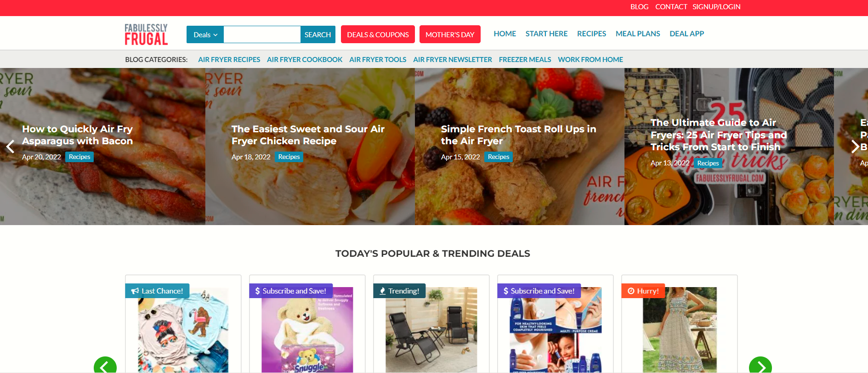Advance blog carousel with right arrow
The width and height of the screenshot is (868, 373).
855,147
